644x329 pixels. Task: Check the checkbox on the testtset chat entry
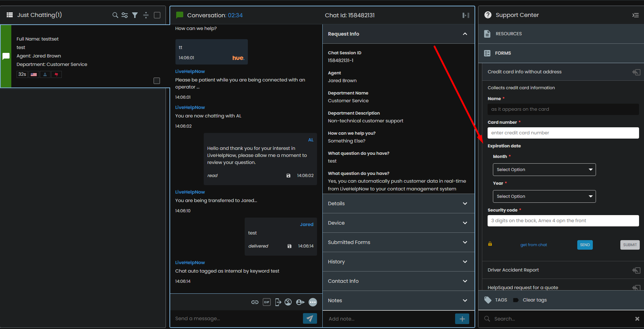coord(157,81)
